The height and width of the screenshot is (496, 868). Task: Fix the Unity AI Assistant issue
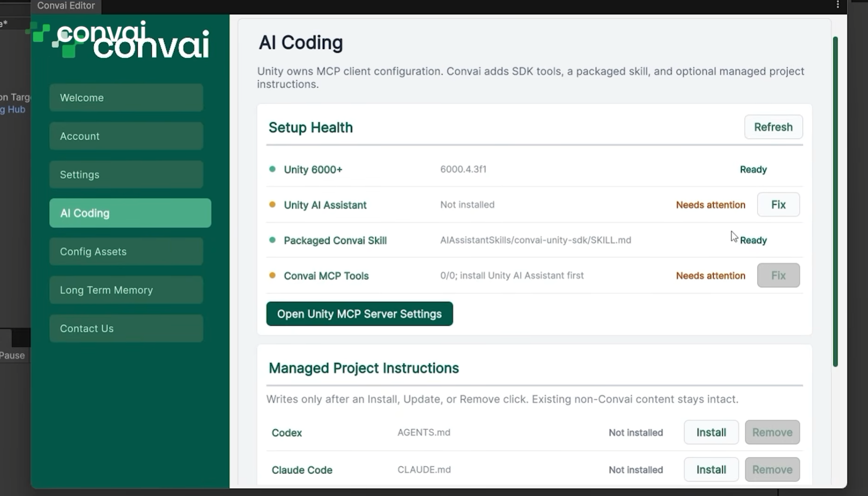(x=778, y=204)
